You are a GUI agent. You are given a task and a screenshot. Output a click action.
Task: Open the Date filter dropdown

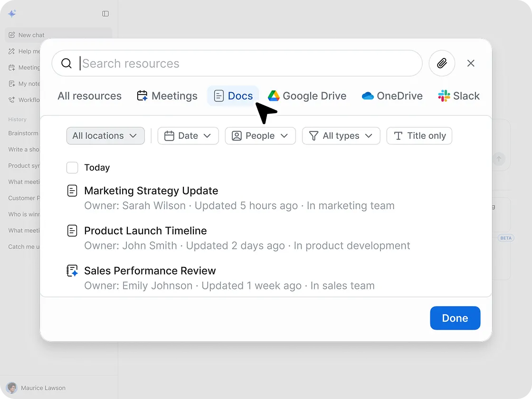[x=188, y=136]
